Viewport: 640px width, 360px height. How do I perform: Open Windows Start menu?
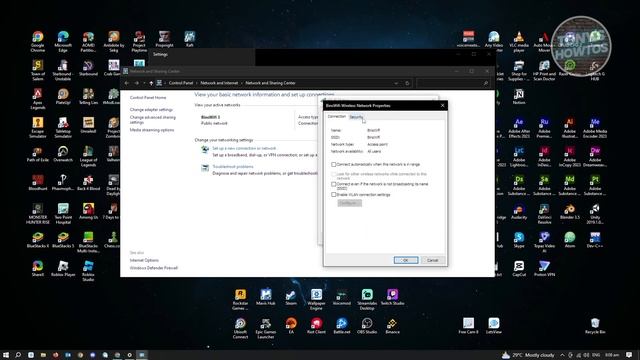click(6, 355)
